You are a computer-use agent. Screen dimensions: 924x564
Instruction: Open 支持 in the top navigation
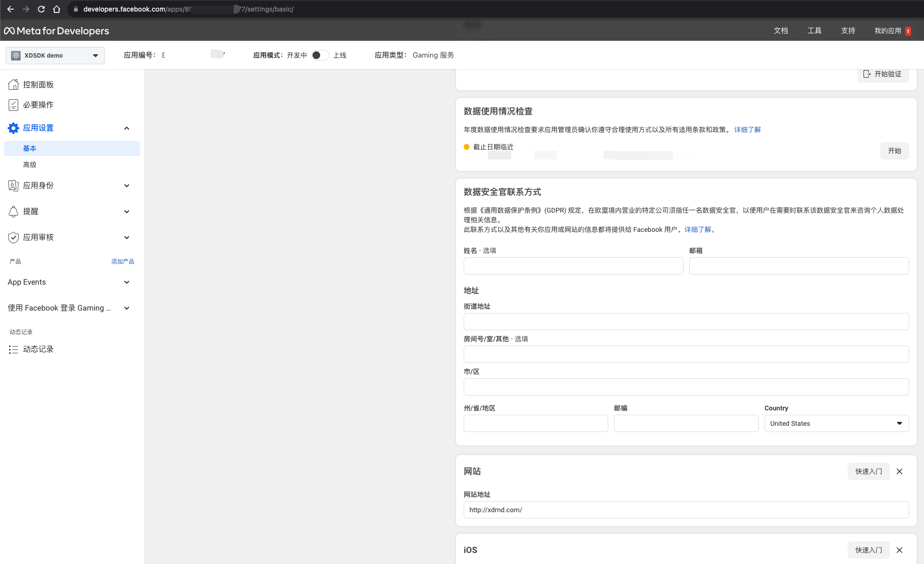click(x=848, y=31)
